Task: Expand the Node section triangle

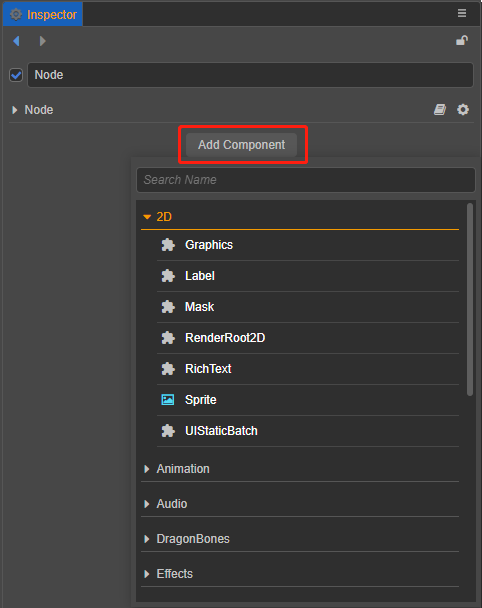Action: tap(15, 110)
